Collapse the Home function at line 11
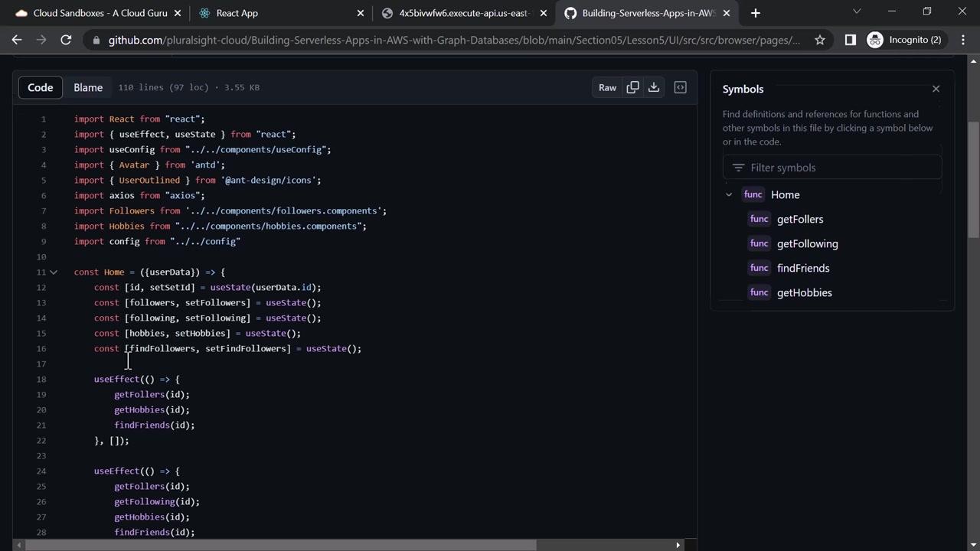 tap(54, 272)
